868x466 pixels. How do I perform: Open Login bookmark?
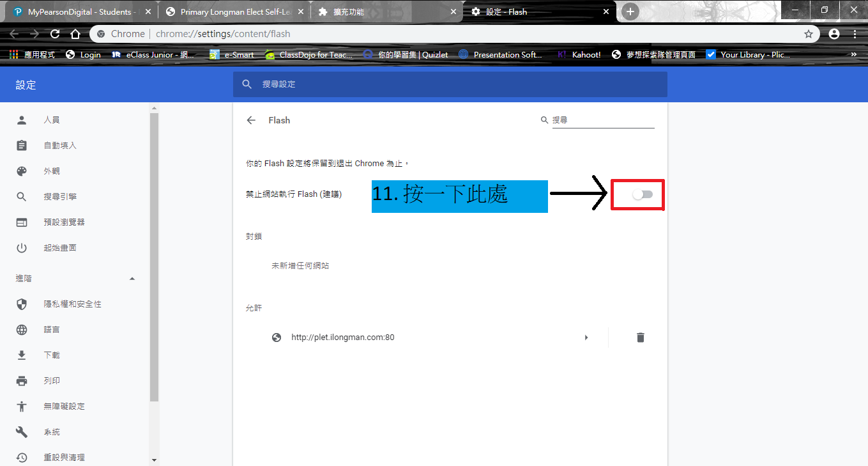[x=83, y=55]
